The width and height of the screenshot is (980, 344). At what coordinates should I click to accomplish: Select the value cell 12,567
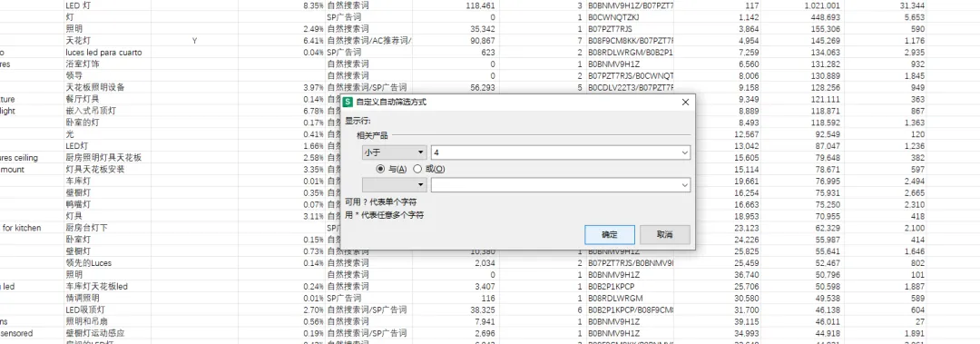(x=746, y=134)
